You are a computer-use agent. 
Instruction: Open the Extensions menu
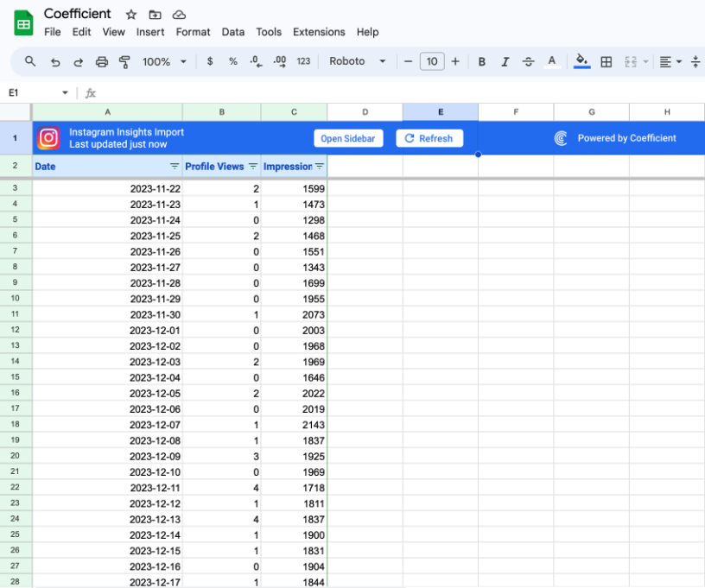pos(319,32)
